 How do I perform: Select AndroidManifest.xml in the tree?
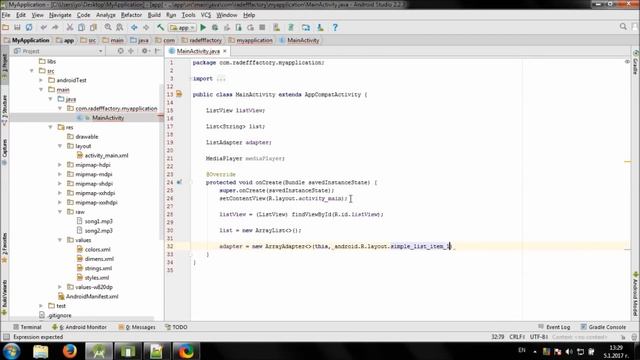pyautogui.click(x=88, y=296)
